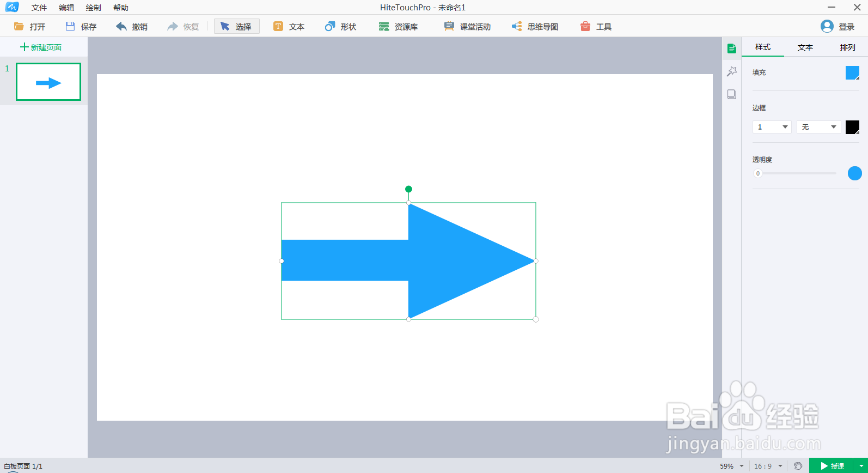
Task: Click the blue 填充 fill color swatch
Action: [852, 72]
